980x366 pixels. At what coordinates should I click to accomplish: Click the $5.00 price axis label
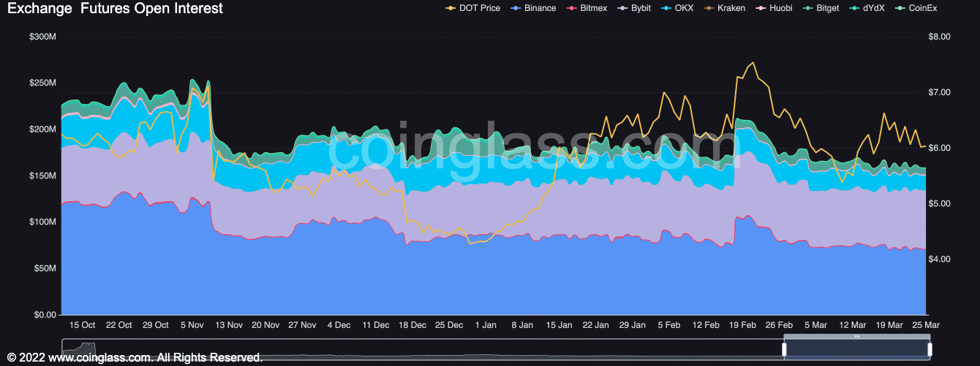pos(939,203)
